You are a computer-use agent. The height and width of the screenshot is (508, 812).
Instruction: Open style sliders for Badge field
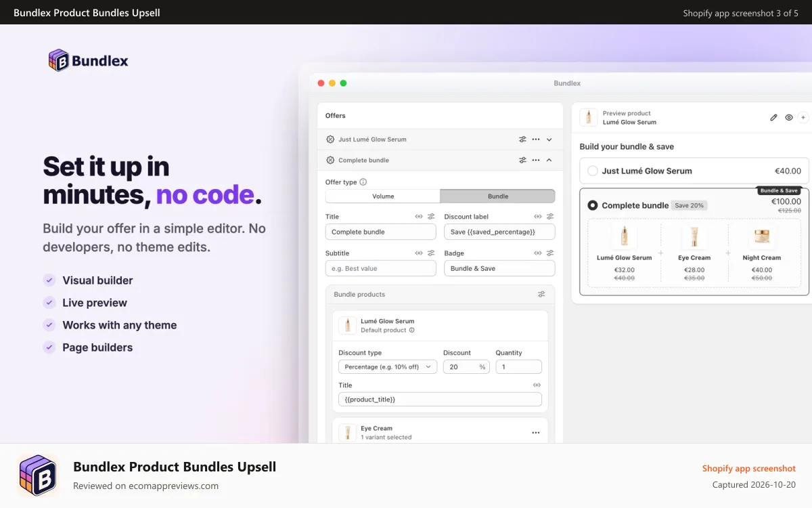tap(550, 253)
